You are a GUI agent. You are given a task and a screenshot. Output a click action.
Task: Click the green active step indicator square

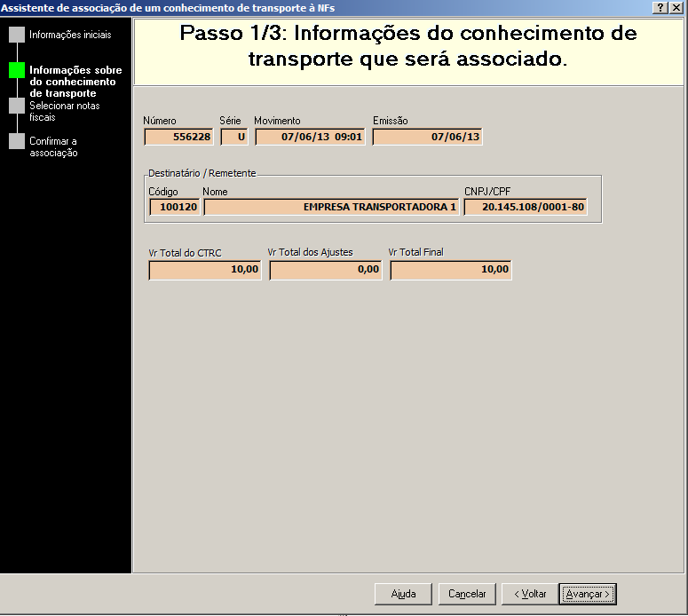pyautogui.click(x=17, y=70)
